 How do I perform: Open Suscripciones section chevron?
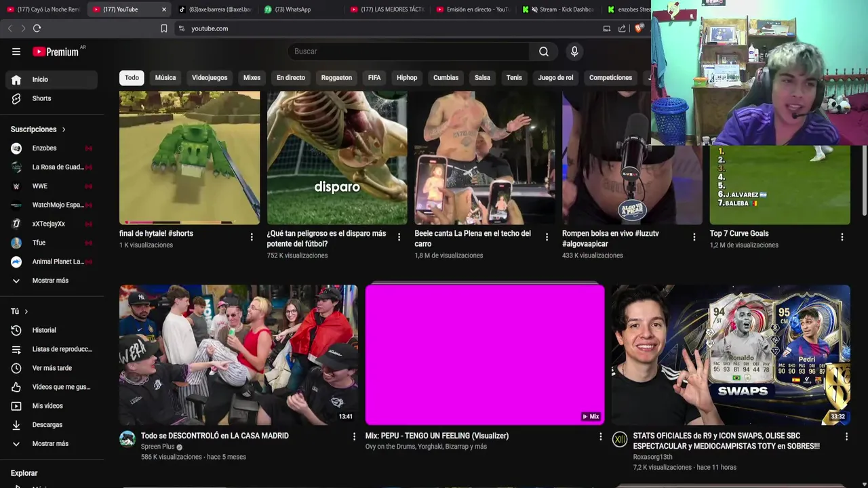pyautogui.click(x=64, y=129)
